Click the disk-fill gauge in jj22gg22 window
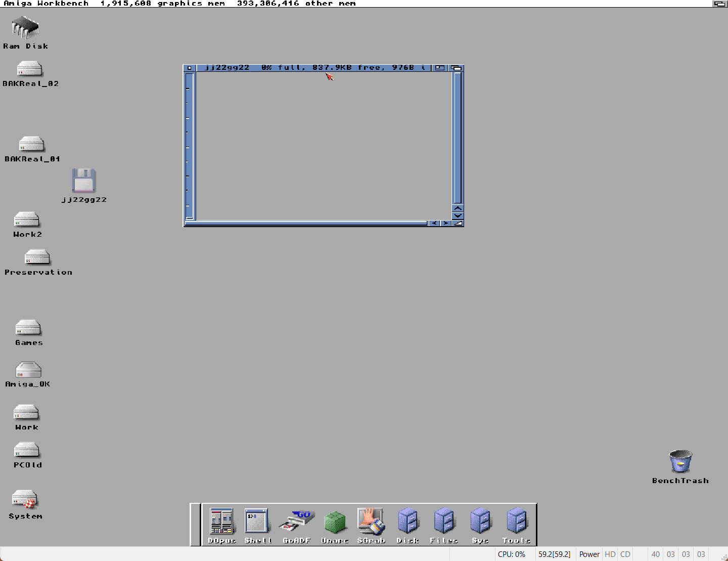The height and width of the screenshot is (561, 728). click(x=190, y=147)
